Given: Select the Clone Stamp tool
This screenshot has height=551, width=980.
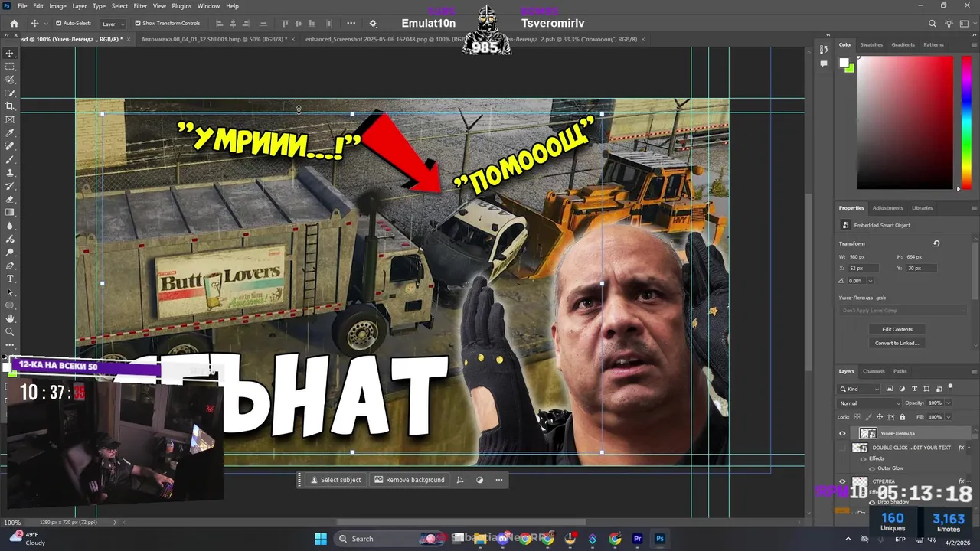Looking at the screenshot, I should (x=10, y=173).
